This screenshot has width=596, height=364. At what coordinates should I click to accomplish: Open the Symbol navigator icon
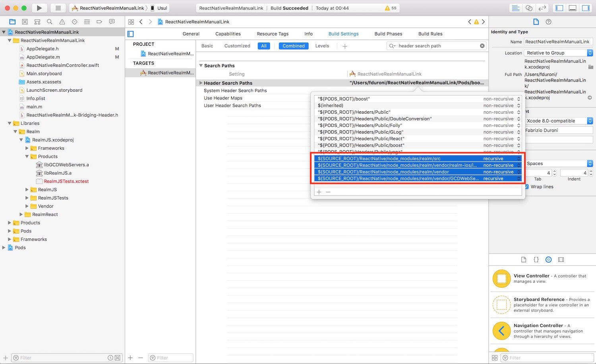[x=37, y=22]
